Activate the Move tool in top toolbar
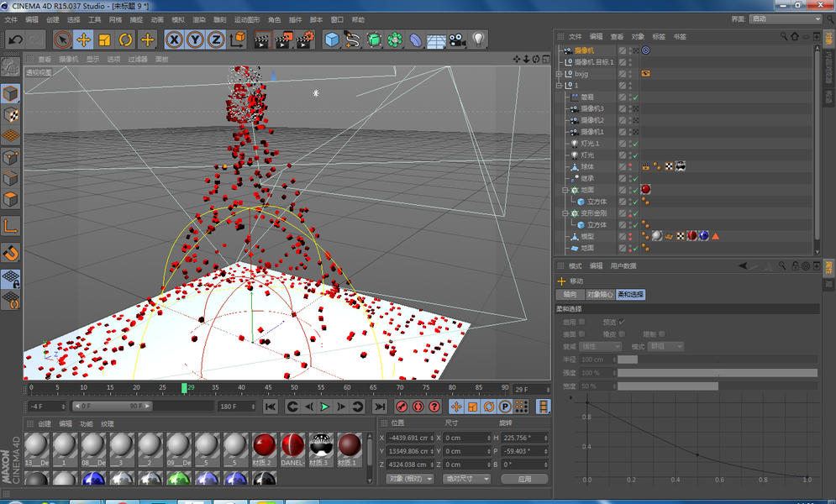Viewport: 836px width, 504px height. [84, 40]
